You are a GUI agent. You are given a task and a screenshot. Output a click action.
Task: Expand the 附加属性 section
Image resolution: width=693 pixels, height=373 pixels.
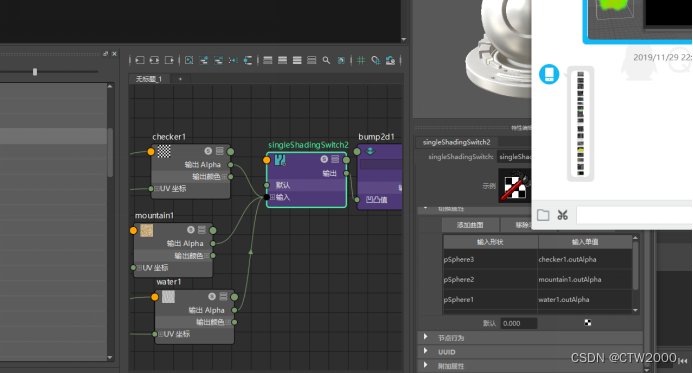426,365
